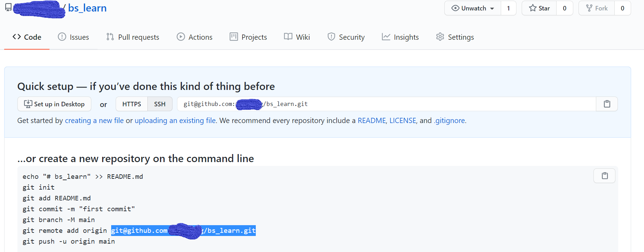
Task: Open the Insights tab
Action: tap(400, 37)
